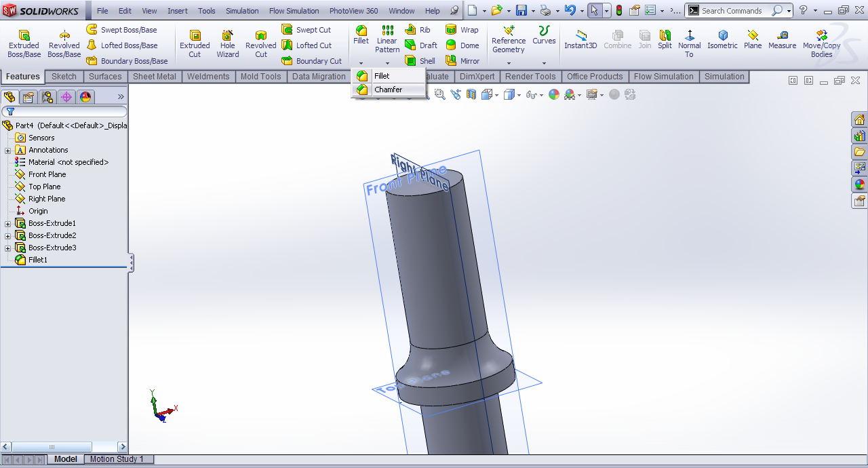Open the Curves dropdown arrow
Screen dimensions: 868x468
(x=544, y=63)
